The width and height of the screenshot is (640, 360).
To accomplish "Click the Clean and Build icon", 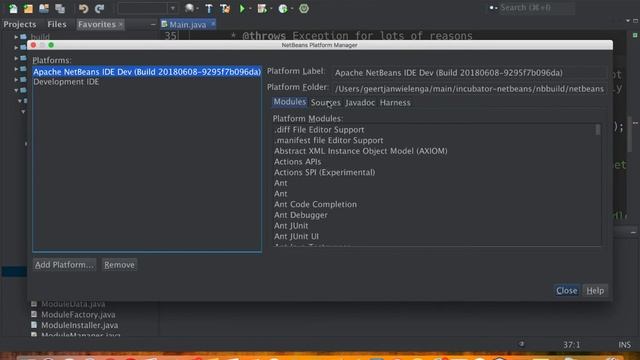I will pos(225,8).
